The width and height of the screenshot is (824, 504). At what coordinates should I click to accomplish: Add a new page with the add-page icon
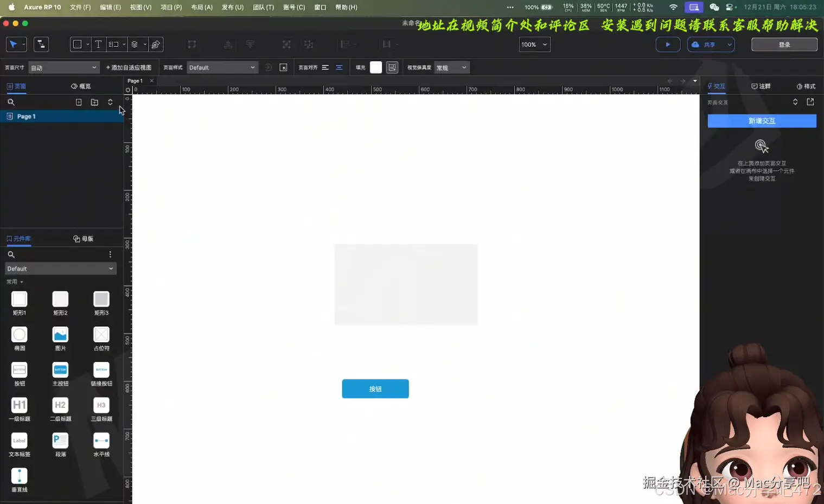pos(79,101)
